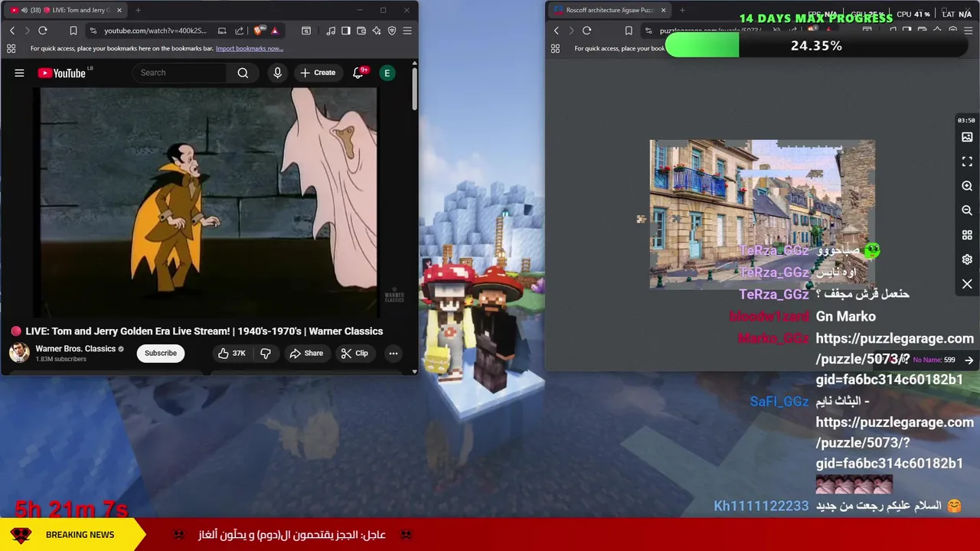Go back in the puzzle browser window

pos(557,31)
